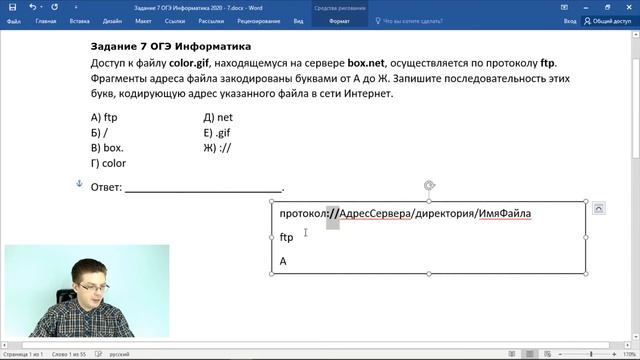640x360 pixels.
Task: Click the bold word color.gif in paragraph
Action: pos(189,63)
